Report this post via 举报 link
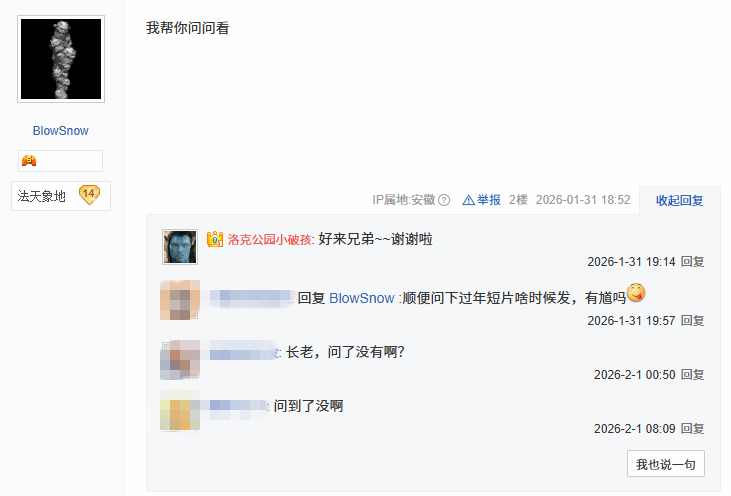Screen dimensions: 731x496 coord(489,200)
